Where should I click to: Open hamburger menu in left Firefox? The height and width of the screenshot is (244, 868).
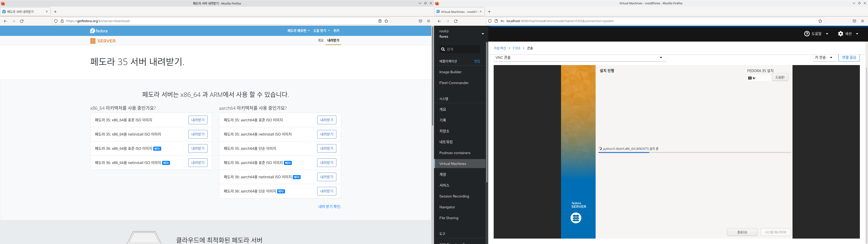point(429,21)
